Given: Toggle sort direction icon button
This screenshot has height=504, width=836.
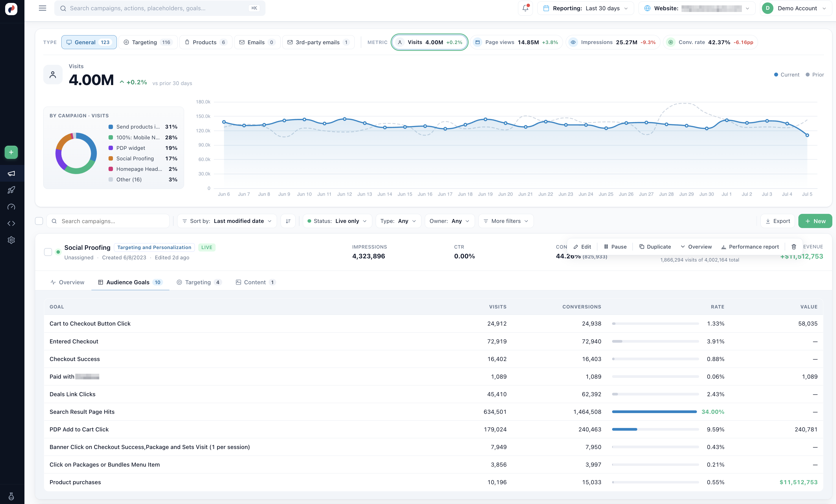Looking at the screenshot, I should click(288, 221).
